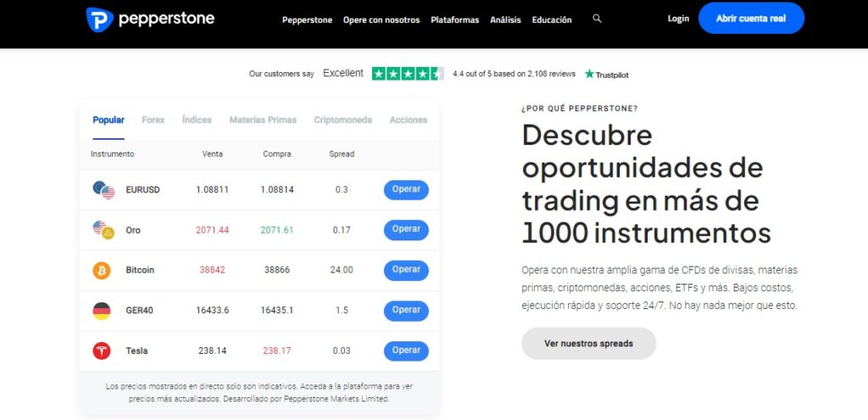The image size is (868, 420).
Task: Open the search magnifier icon
Action: click(x=598, y=19)
